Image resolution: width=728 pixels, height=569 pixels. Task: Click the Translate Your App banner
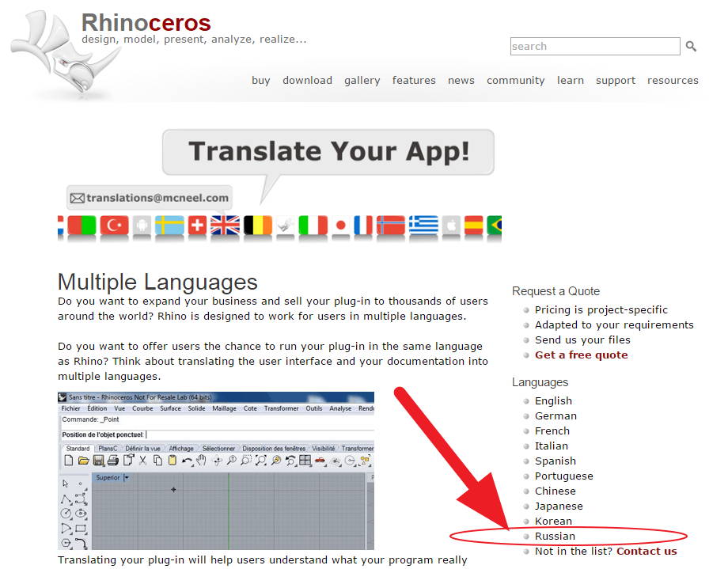tap(328, 152)
